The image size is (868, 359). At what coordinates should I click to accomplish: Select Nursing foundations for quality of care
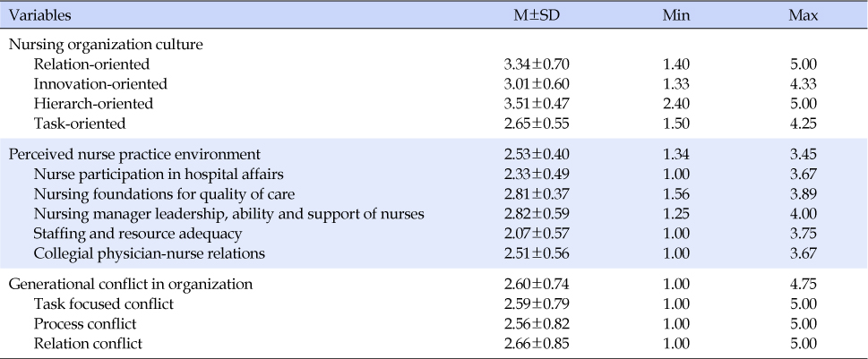[x=164, y=194]
